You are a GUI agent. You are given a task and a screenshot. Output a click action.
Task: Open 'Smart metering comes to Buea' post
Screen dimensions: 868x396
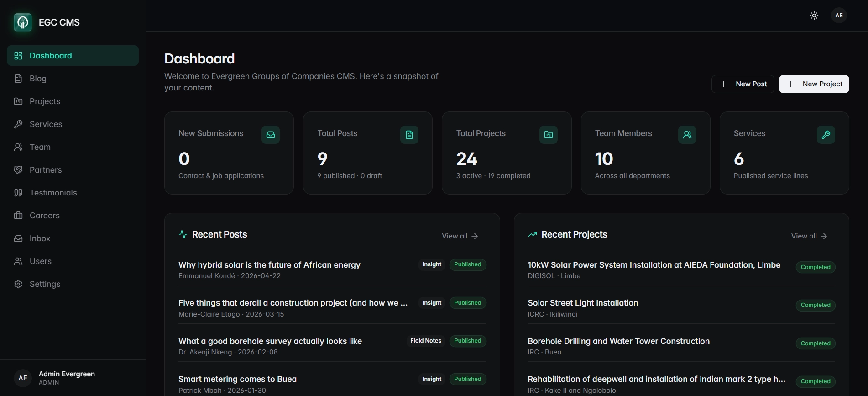coord(237,379)
